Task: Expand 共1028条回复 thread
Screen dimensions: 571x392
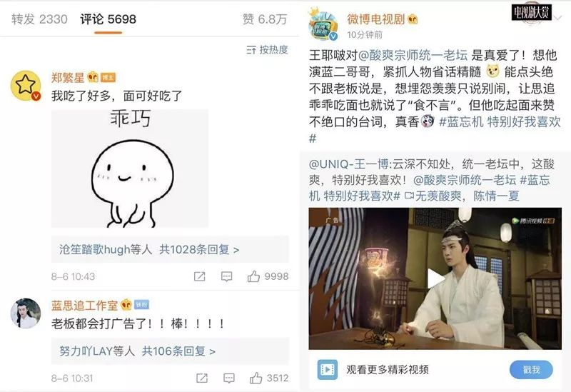Action: point(199,250)
